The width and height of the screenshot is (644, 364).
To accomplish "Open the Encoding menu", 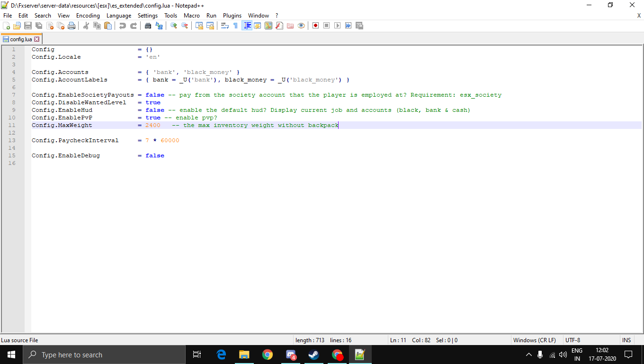I will coord(88,16).
